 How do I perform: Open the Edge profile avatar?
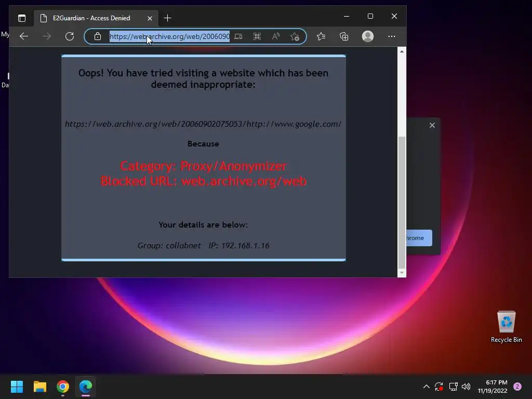[368, 36]
